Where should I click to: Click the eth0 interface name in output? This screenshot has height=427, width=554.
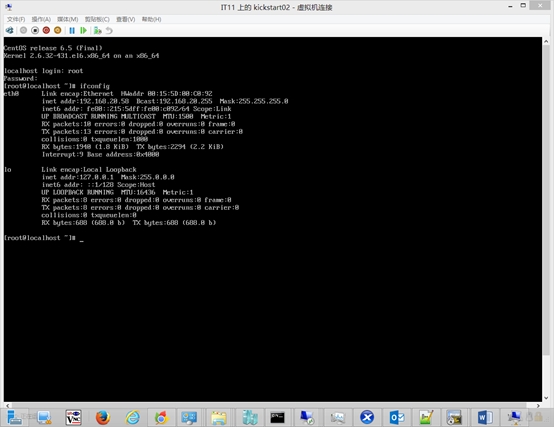tap(11, 94)
